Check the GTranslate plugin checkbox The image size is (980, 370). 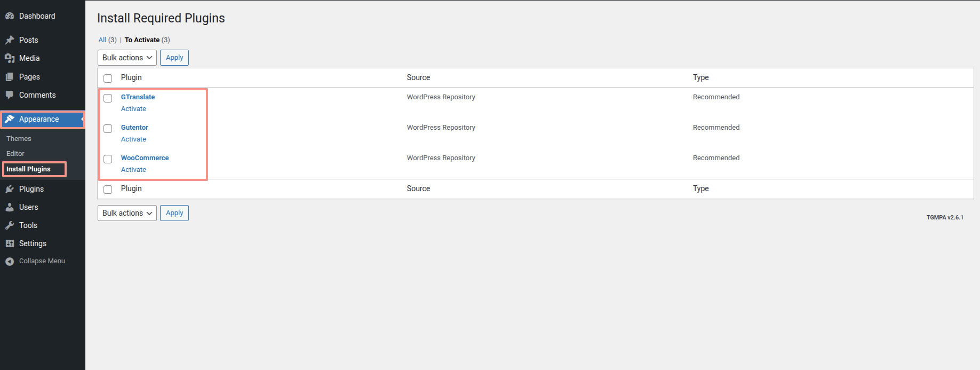[x=108, y=98]
